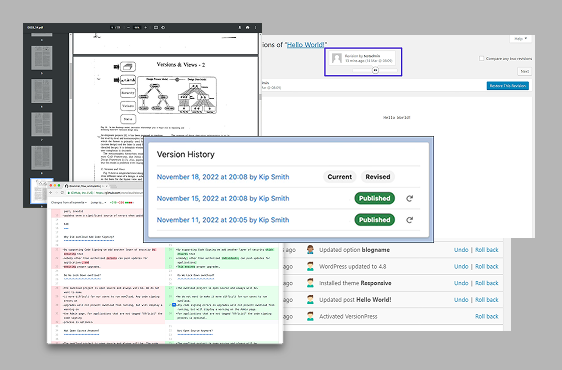This screenshot has height=370, width=562.
Task: Click print icon in PDF viewer toolbar
Action: point(247,28)
